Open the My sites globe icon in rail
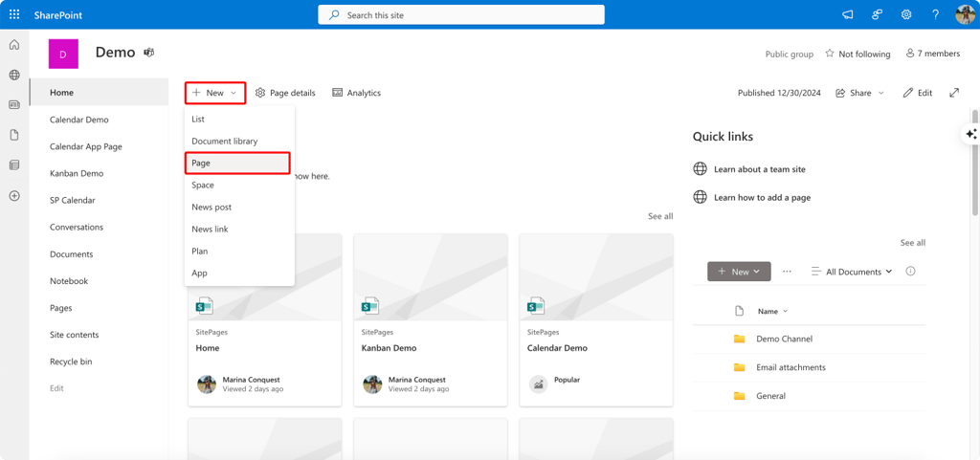The height and width of the screenshot is (460, 980). tap(14, 75)
